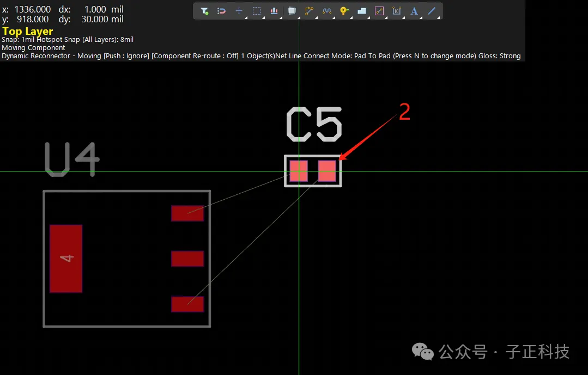Select the place string text tool
This screenshot has height=375, width=588.
click(414, 11)
